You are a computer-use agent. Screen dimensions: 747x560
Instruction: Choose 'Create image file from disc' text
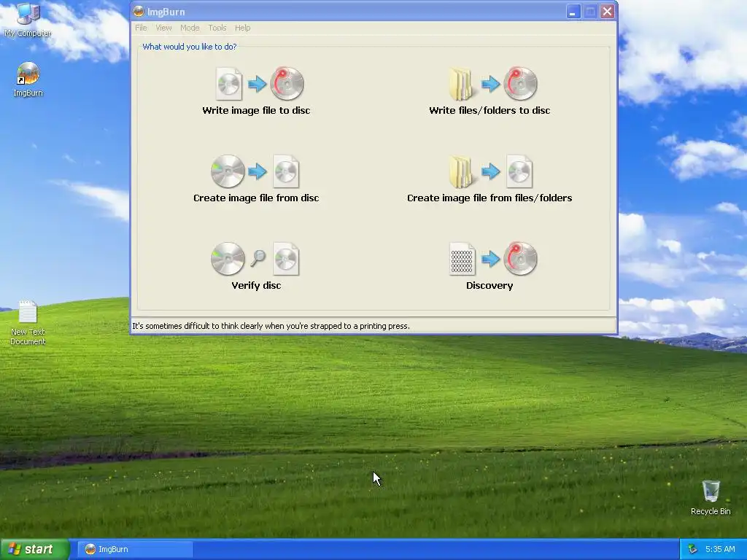point(256,198)
